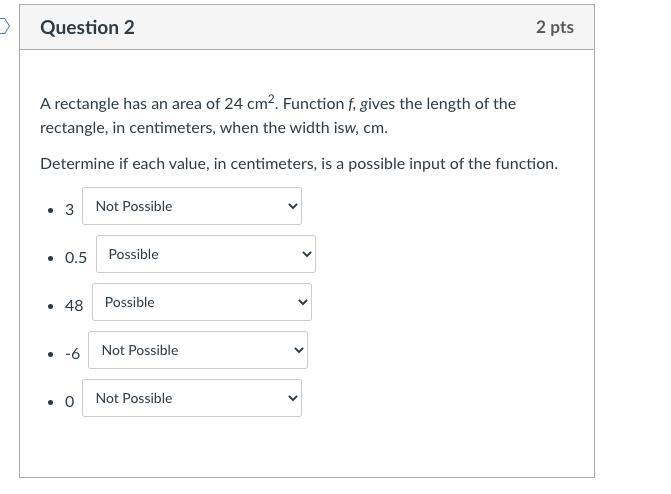Click the chevron arrow on the -6 dropdown

298,350
